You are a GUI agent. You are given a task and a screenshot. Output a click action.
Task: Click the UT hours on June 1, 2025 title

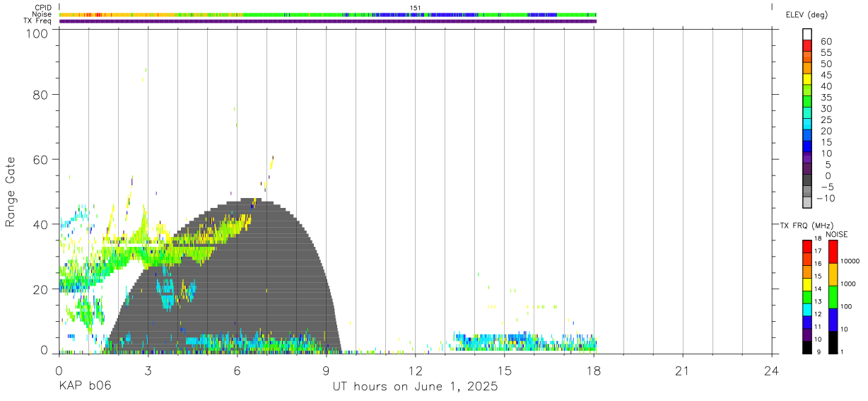click(415, 386)
